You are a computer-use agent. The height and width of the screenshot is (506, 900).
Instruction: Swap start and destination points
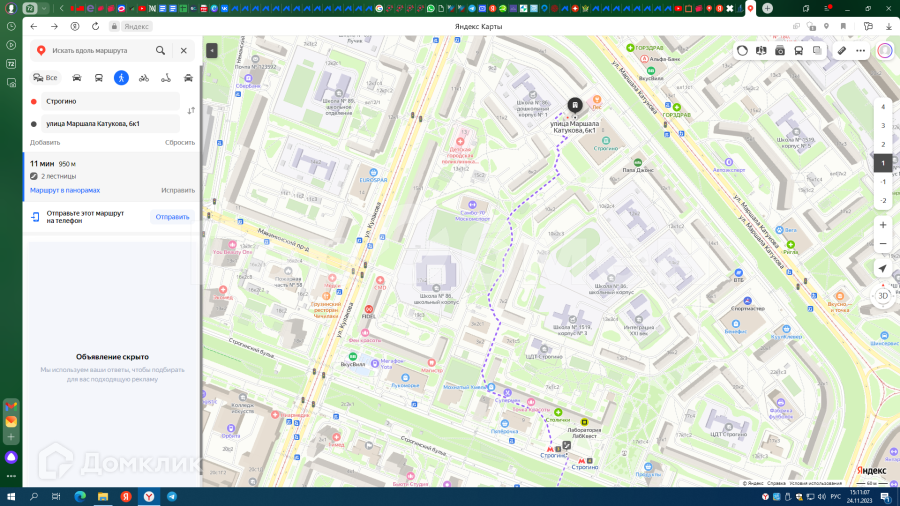pyautogui.click(x=191, y=110)
